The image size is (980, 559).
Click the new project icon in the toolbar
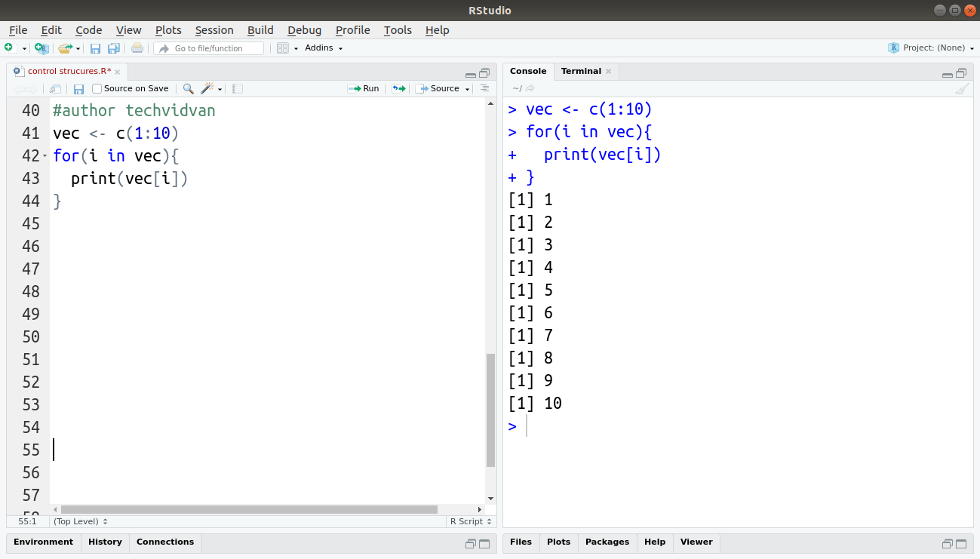pyautogui.click(x=41, y=48)
